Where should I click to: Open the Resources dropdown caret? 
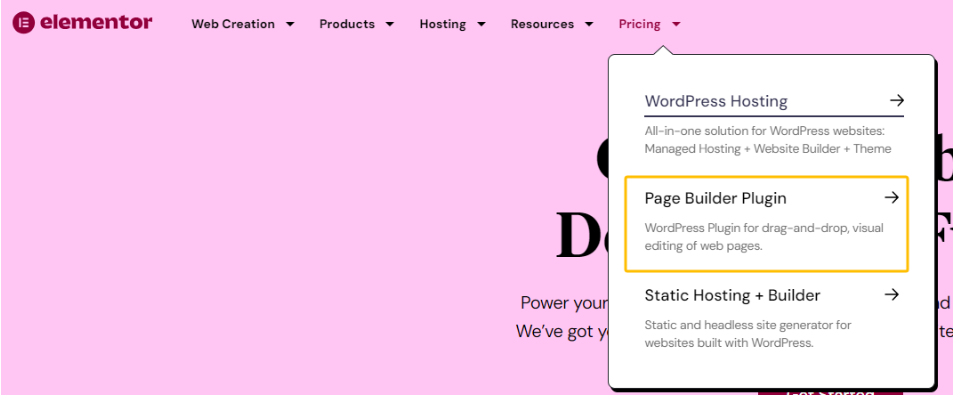(589, 24)
